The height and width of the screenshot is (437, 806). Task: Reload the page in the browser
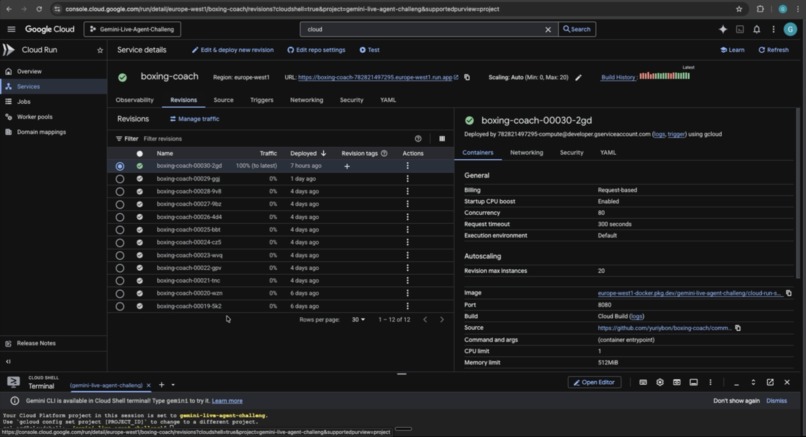[39, 9]
